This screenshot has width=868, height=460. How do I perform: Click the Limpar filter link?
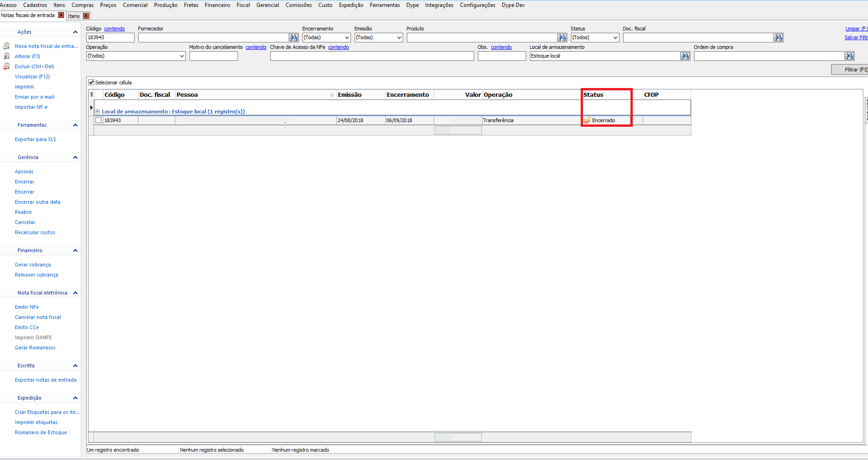point(856,29)
